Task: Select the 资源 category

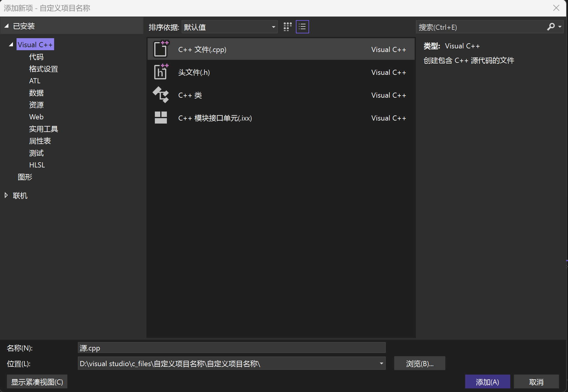Action: [36, 105]
